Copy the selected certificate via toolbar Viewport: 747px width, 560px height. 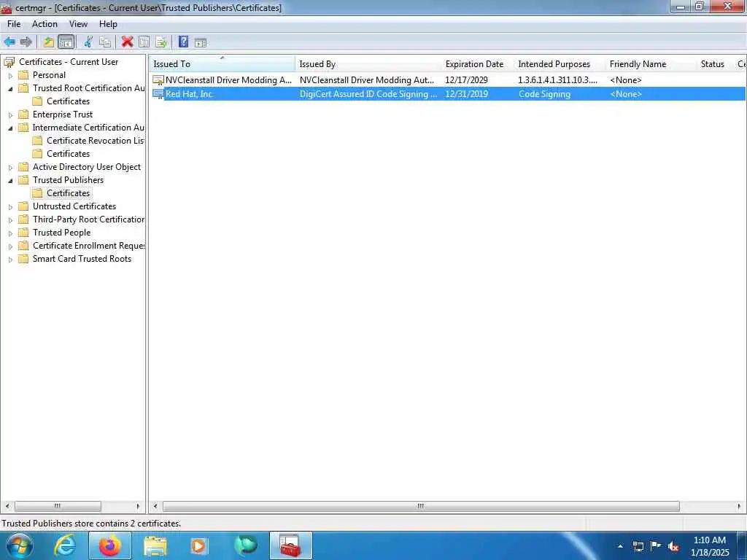[105, 42]
